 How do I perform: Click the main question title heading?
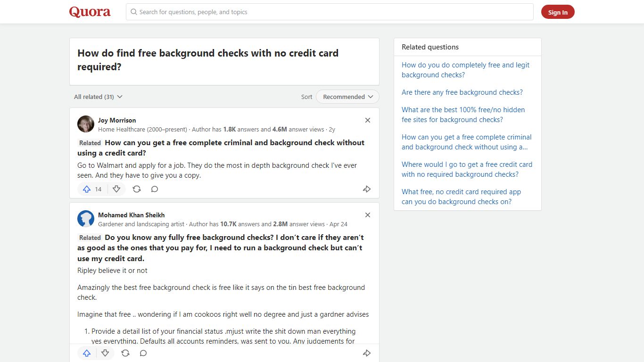coord(208,60)
